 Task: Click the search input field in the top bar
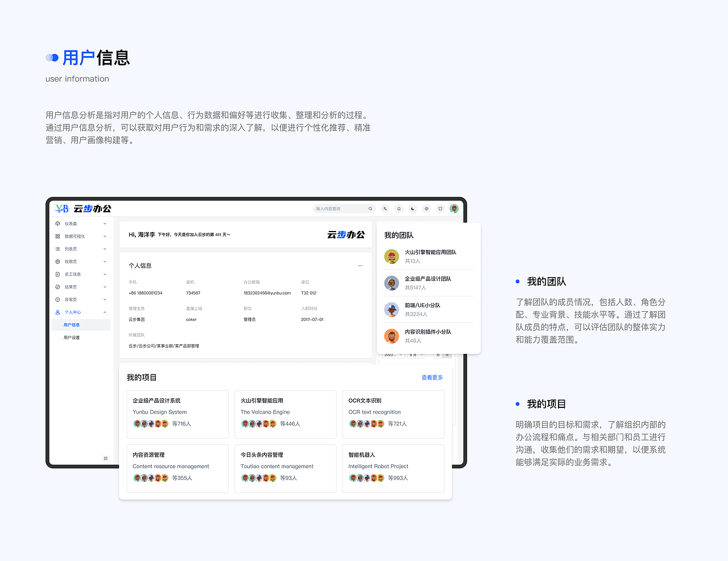point(341,209)
